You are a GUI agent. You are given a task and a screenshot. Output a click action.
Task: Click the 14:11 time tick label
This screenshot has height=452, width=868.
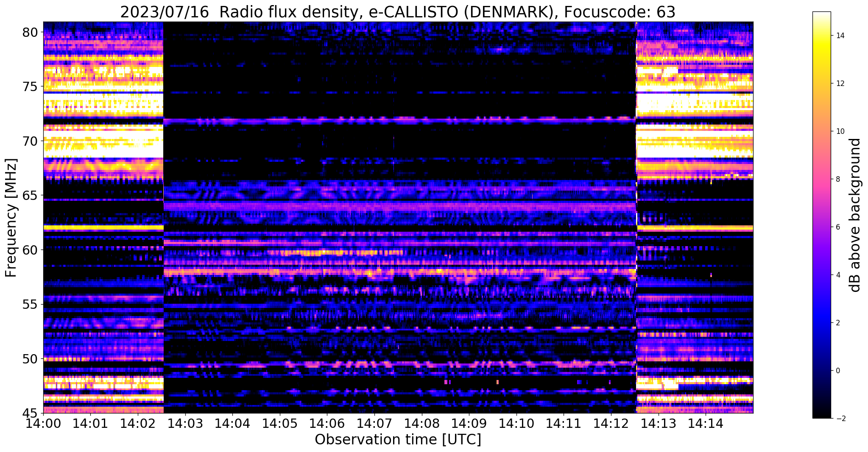pos(564,423)
